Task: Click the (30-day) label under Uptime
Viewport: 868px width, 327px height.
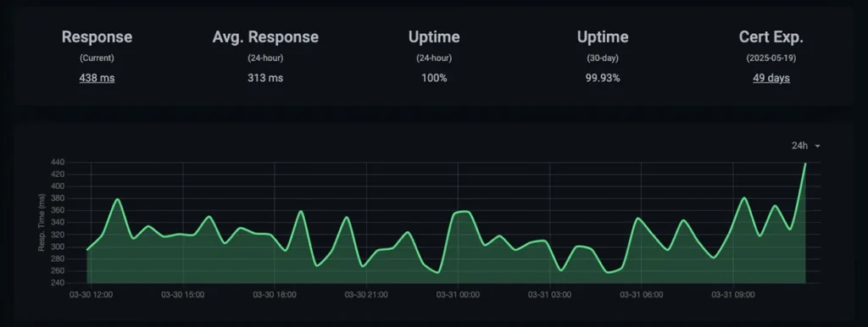Action: (603, 58)
